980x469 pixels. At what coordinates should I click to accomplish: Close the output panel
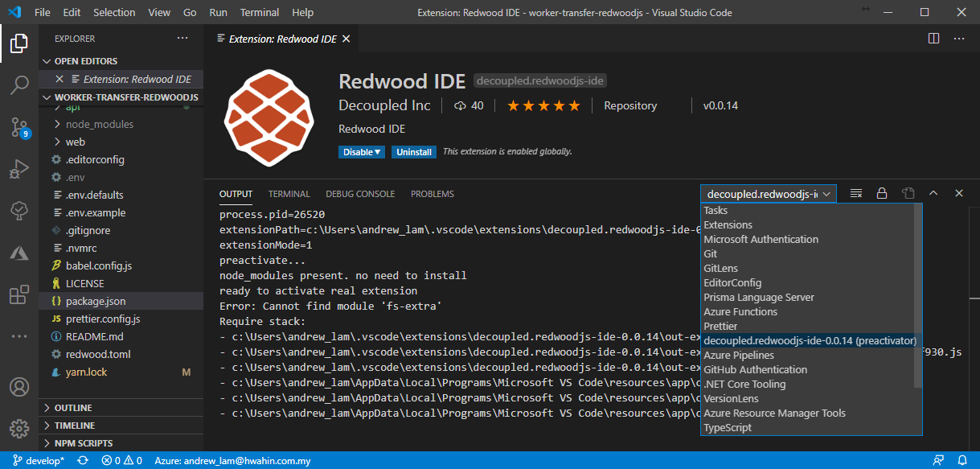tap(959, 194)
